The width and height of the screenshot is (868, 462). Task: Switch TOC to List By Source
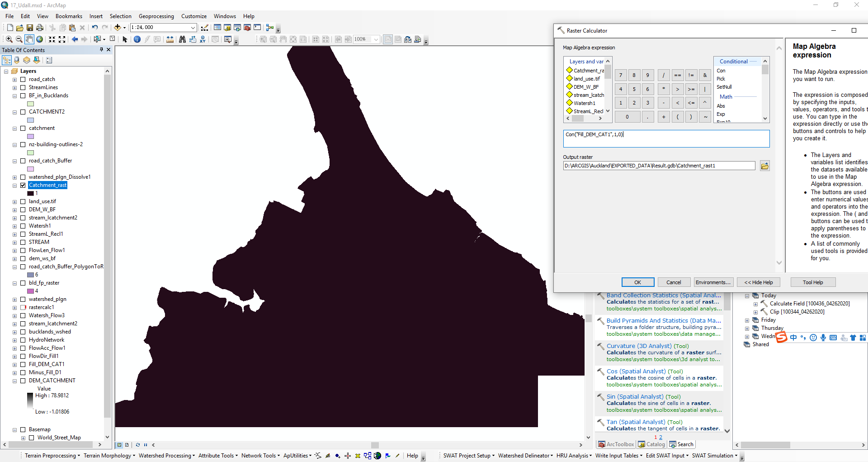point(17,60)
